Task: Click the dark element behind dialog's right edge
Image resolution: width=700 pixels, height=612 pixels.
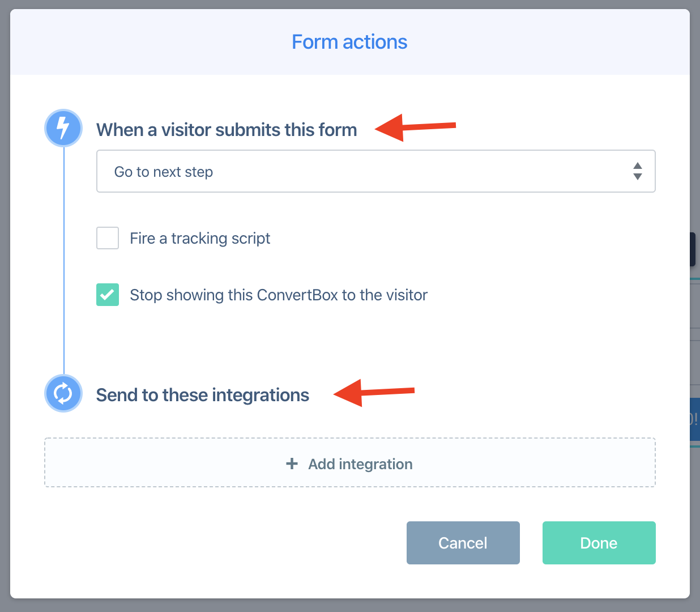Action: click(693, 249)
